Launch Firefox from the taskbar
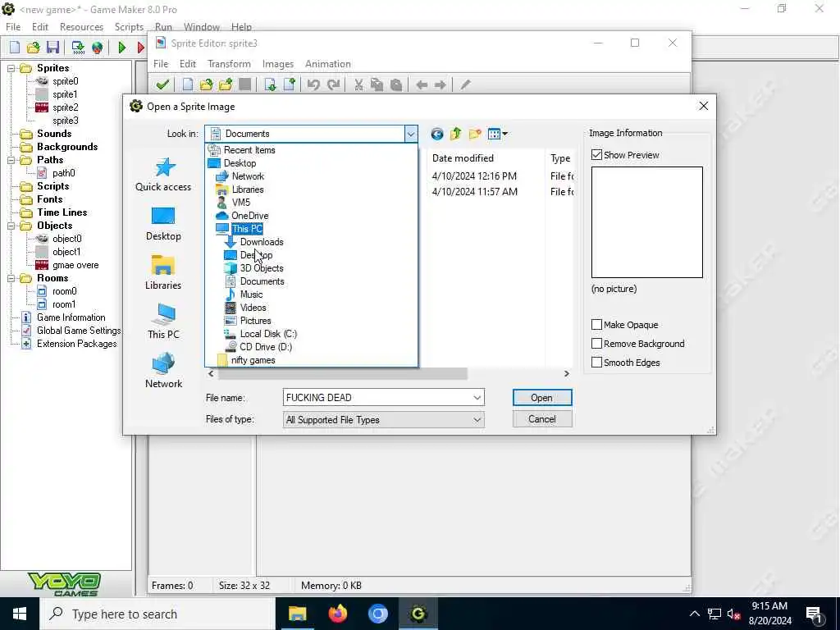 tap(337, 614)
